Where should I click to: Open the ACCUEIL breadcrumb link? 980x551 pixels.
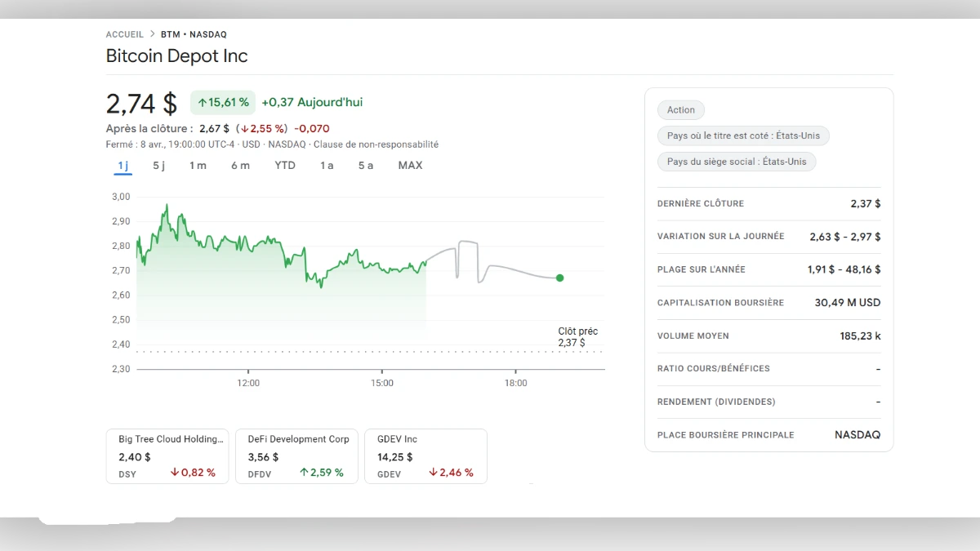pos(124,33)
